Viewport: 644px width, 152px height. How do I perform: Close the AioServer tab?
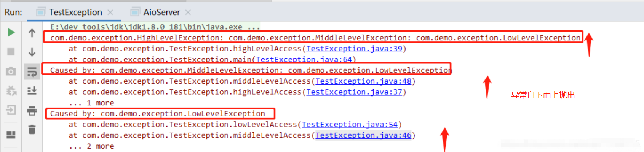(x=188, y=12)
